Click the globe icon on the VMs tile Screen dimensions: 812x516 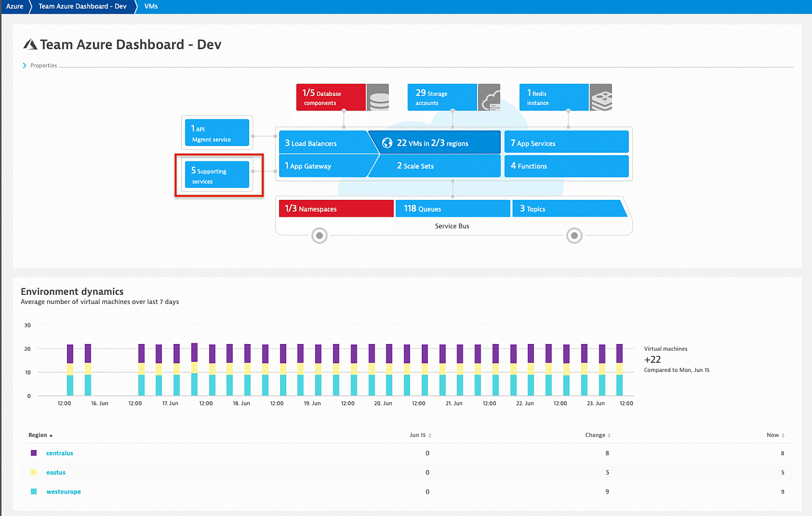[388, 143]
